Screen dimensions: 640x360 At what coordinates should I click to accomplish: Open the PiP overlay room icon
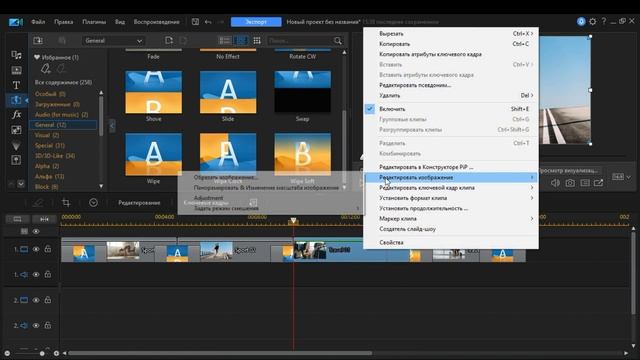(x=16, y=130)
